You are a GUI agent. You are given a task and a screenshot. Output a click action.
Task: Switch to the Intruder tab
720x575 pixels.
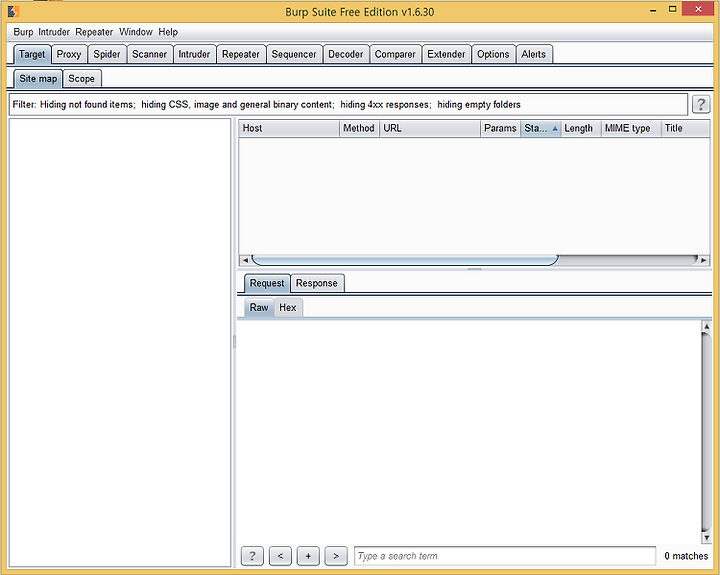[x=194, y=54]
